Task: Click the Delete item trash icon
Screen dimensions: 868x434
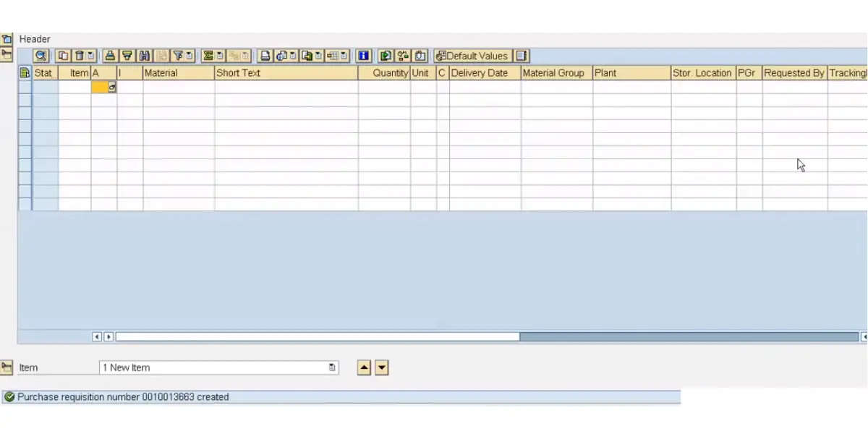Action: point(79,56)
